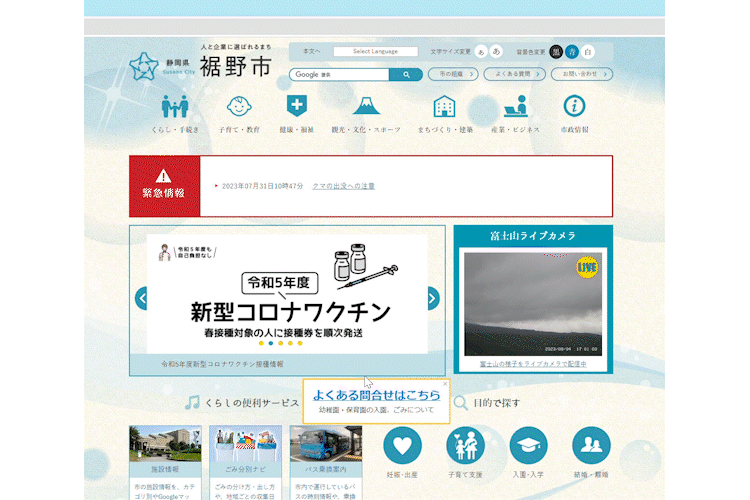750x500 pixels.
Task: Advance the banner carousel with right arrow
Action: coord(433,298)
